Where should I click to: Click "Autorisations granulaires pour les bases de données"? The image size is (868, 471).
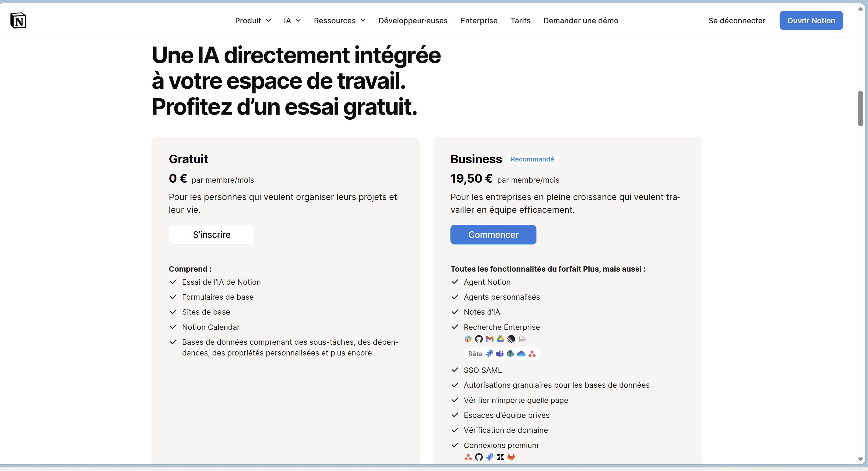(x=557, y=385)
